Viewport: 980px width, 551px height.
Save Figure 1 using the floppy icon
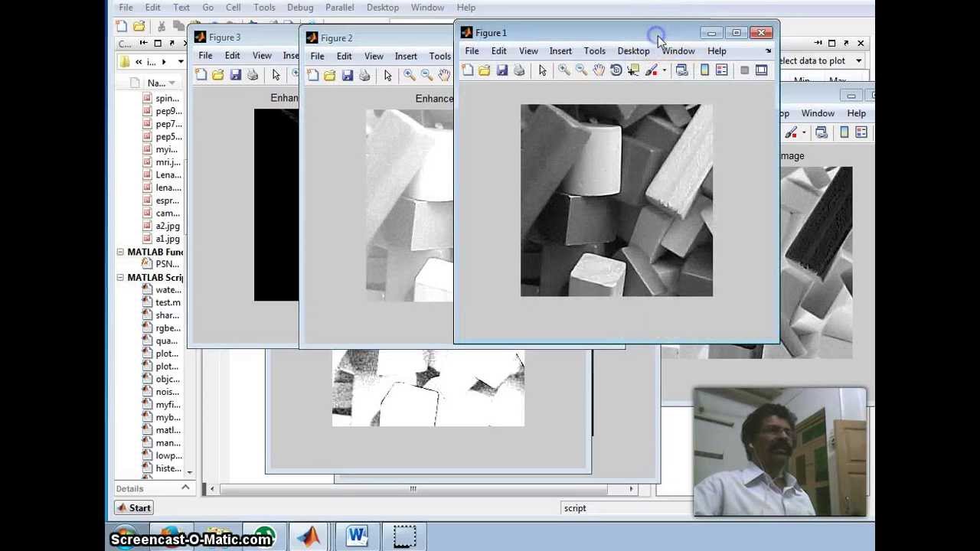(x=502, y=70)
